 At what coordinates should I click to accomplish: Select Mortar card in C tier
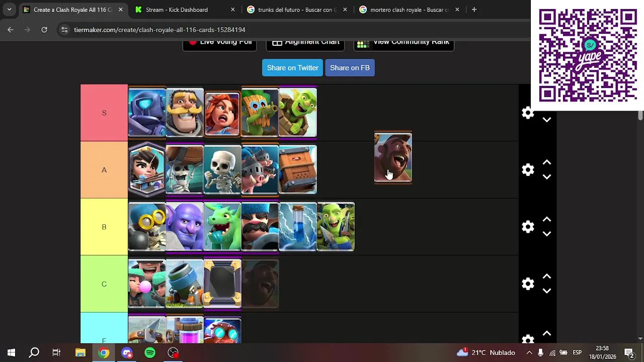pos(185,284)
